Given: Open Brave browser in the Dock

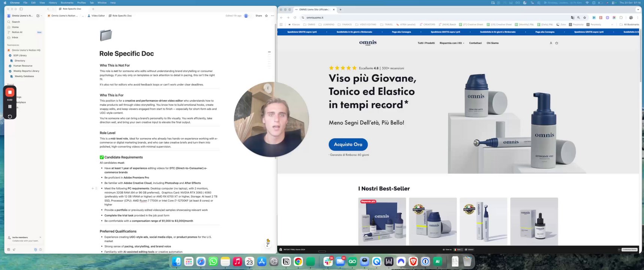Looking at the screenshot, I should (413, 261).
